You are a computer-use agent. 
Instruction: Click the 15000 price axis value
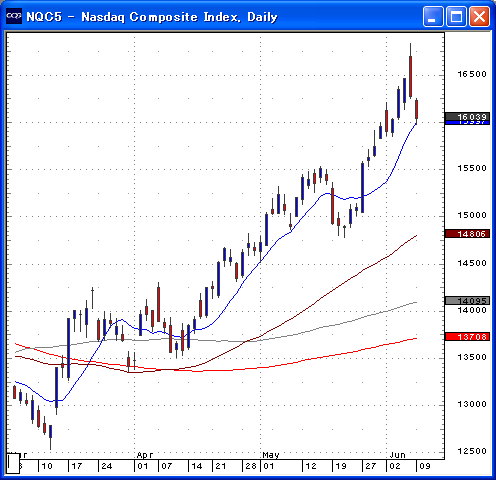click(x=472, y=215)
